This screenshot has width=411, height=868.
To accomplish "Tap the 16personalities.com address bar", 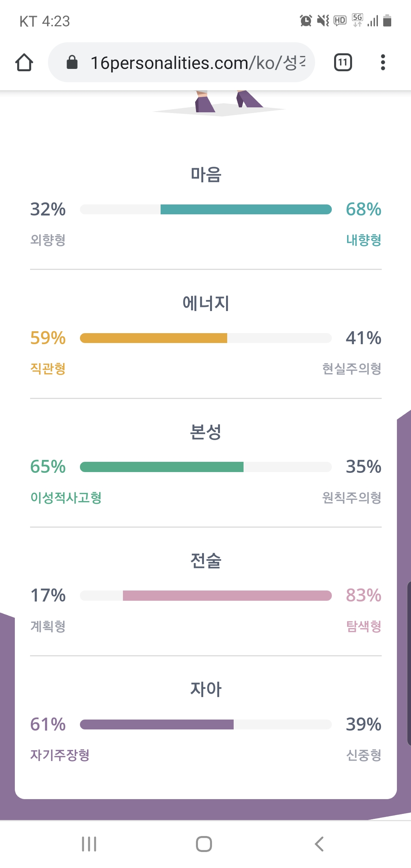I will click(x=197, y=62).
